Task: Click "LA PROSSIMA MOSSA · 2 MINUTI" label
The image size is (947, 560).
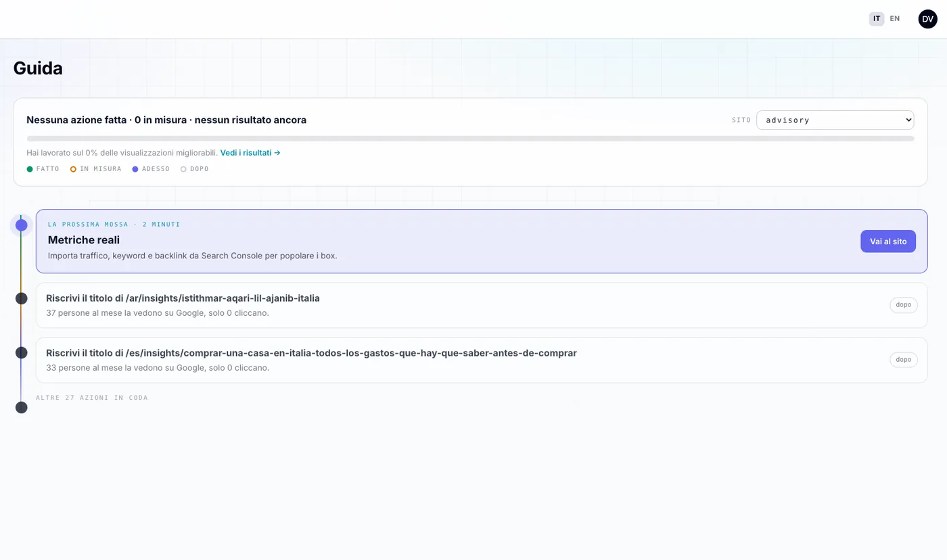Action: click(114, 224)
